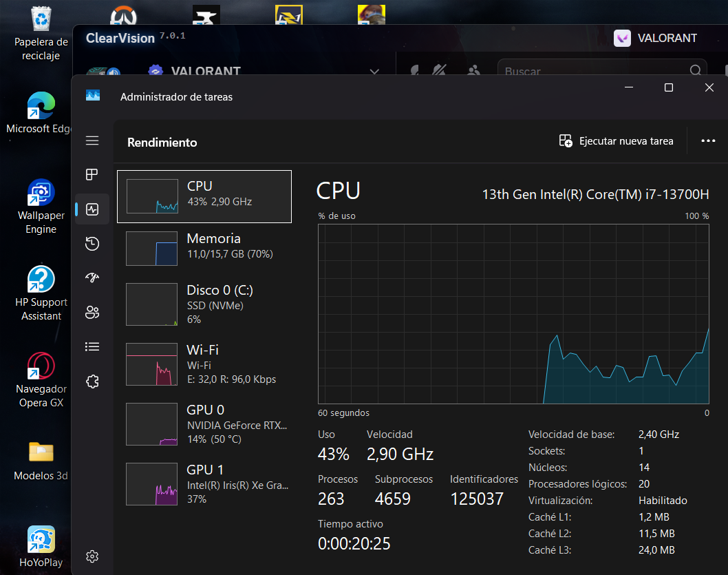Click the Subprocesos count 4659
728x575 pixels.
tap(393, 499)
